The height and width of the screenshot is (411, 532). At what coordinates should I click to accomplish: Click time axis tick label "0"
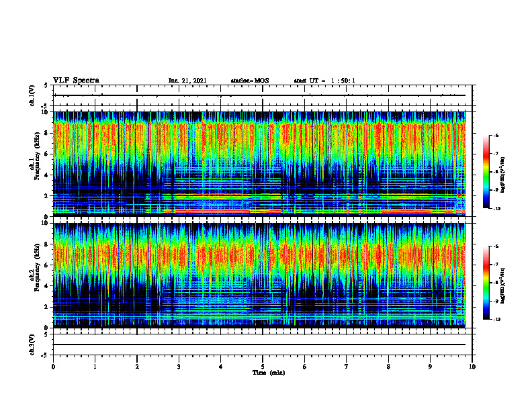(53, 367)
